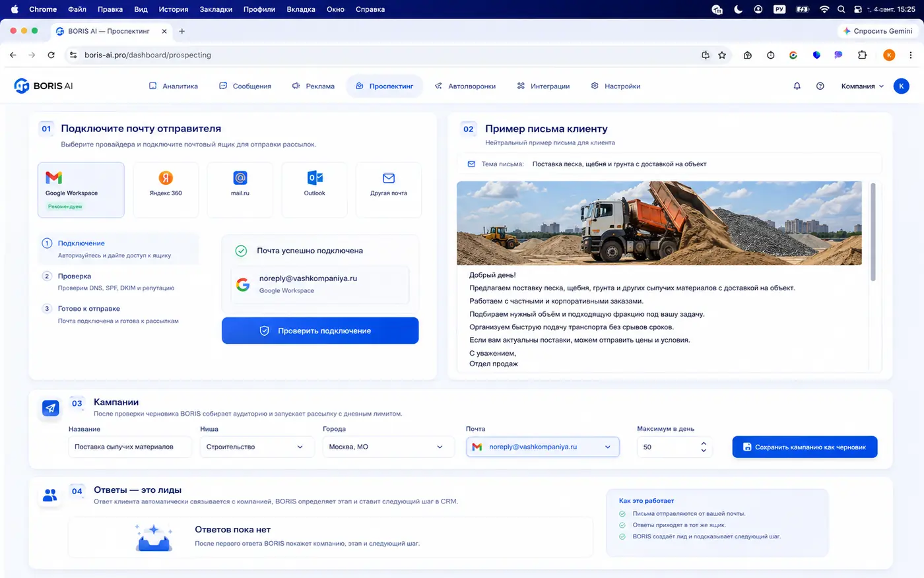Open the Интеграции tab
Screen dimensions: 924x578
point(543,86)
